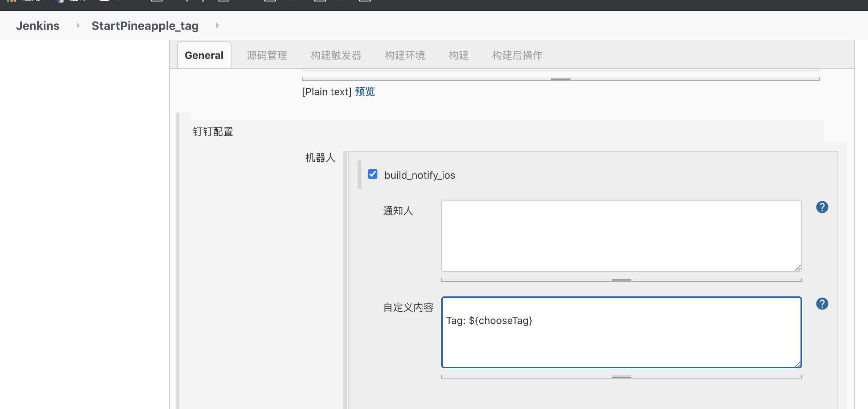Image resolution: width=868 pixels, height=409 pixels.
Task: Open StartPineapple_tag breadcrumb link
Action: click(145, 25)
